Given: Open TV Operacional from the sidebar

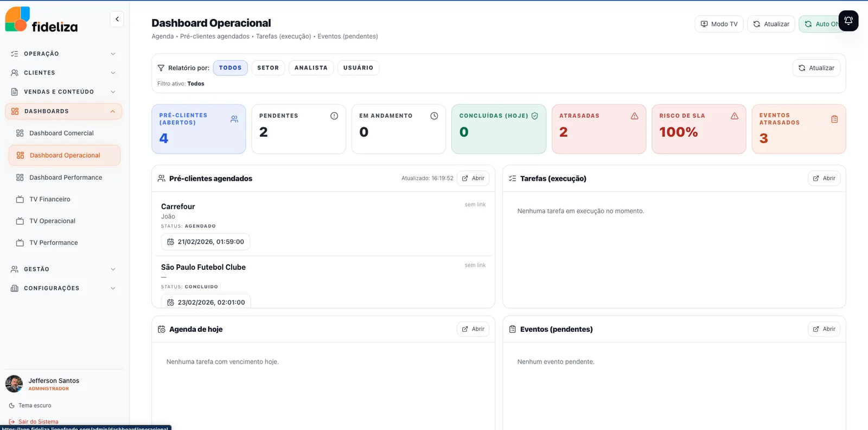Looking at the screenshot, I should point(65,221).
